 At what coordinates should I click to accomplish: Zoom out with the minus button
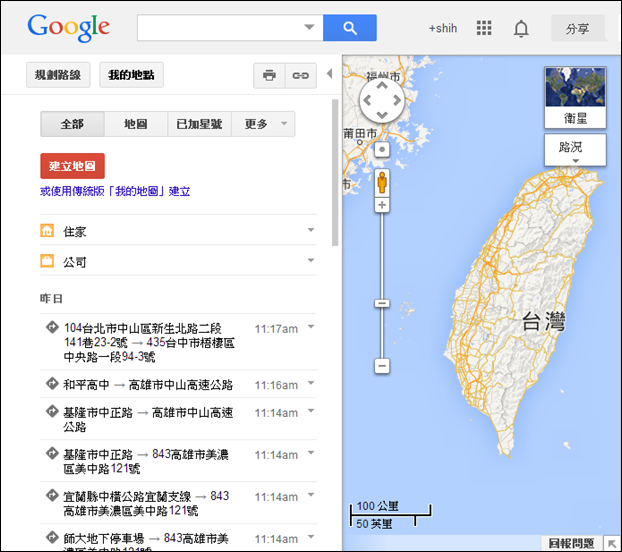pyautogui.click(x=382, y=366)
